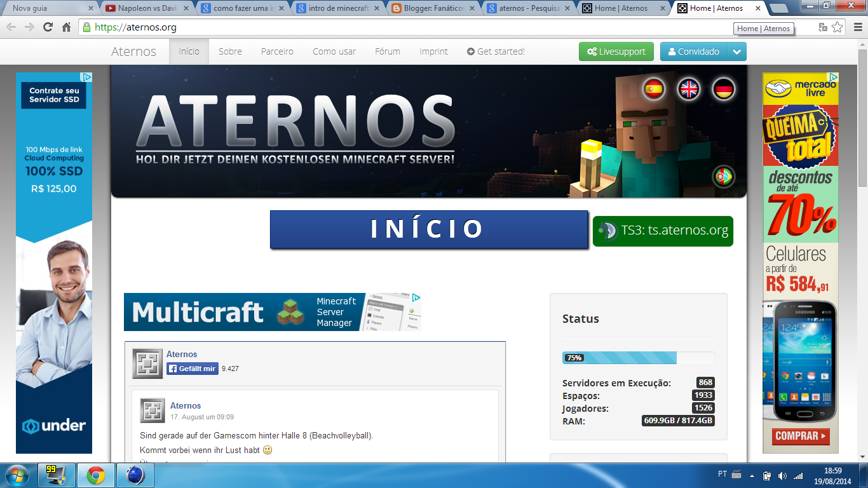The image size is (868, 488).
Task: Click the '868' running servers badge
Action: click(705, 383)
